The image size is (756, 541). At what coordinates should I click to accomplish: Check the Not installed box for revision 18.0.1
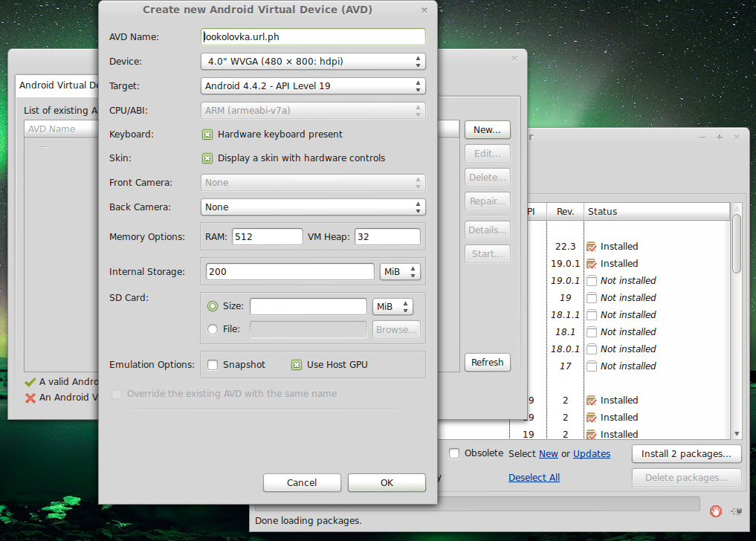click(592, 349)
